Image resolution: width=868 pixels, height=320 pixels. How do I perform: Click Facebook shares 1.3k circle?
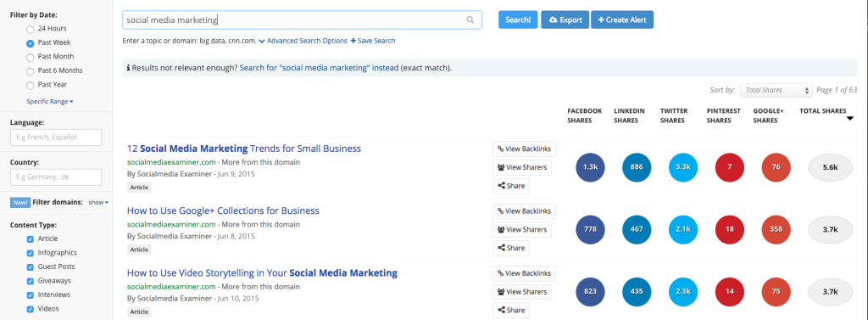pos(590,167)
